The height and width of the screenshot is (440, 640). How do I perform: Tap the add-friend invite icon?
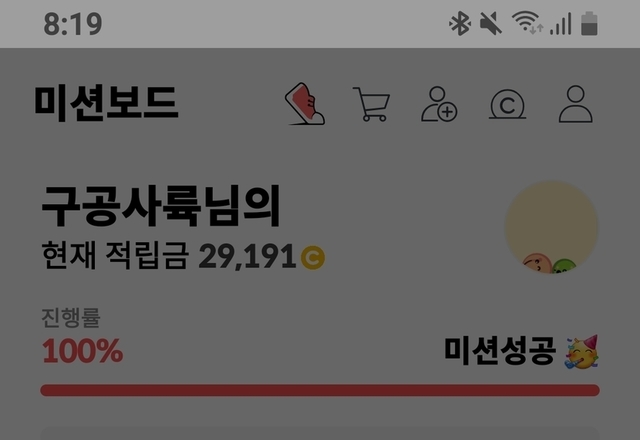(439, 104)
